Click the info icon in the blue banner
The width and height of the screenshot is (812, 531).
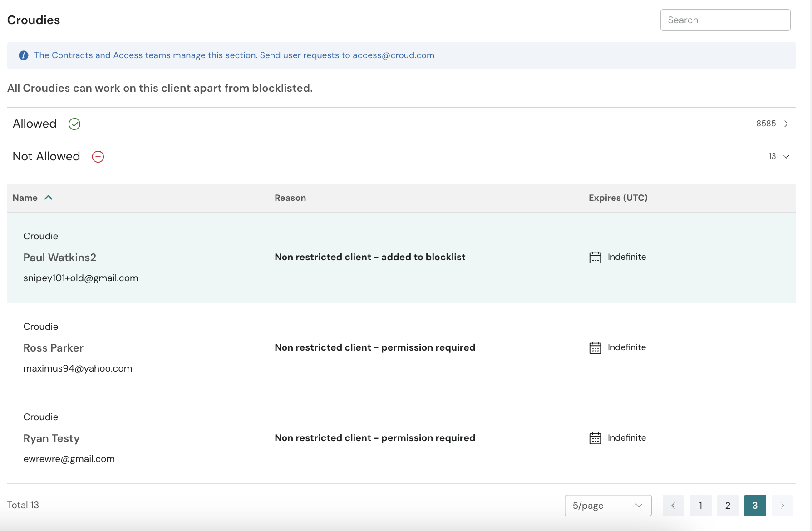[x=24, y=55]
